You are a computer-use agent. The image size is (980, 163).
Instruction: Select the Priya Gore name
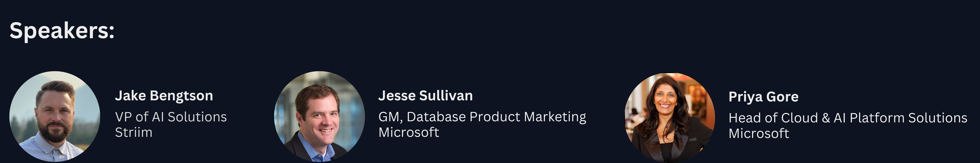coord(763,97)
